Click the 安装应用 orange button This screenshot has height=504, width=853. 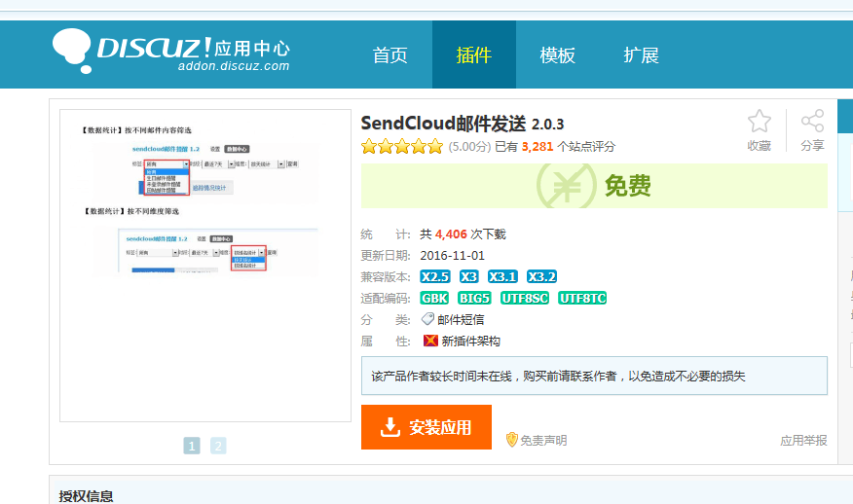(x=426, y=427)
